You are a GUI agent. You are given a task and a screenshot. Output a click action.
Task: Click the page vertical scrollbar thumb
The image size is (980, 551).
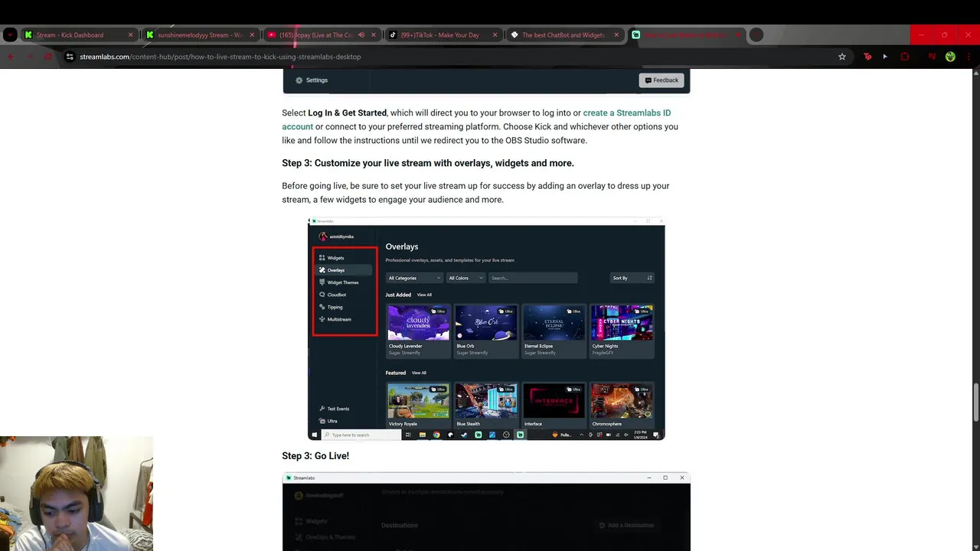975,401
